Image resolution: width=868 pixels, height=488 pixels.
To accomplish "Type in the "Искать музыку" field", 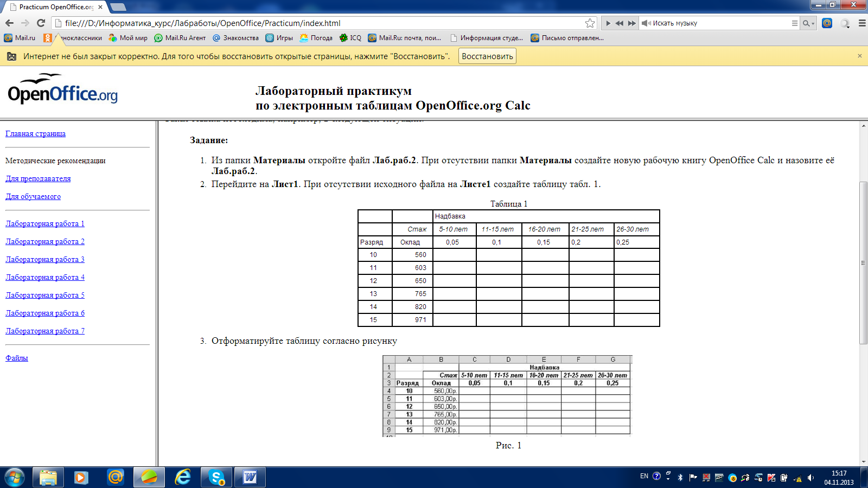I will (719, 23).
